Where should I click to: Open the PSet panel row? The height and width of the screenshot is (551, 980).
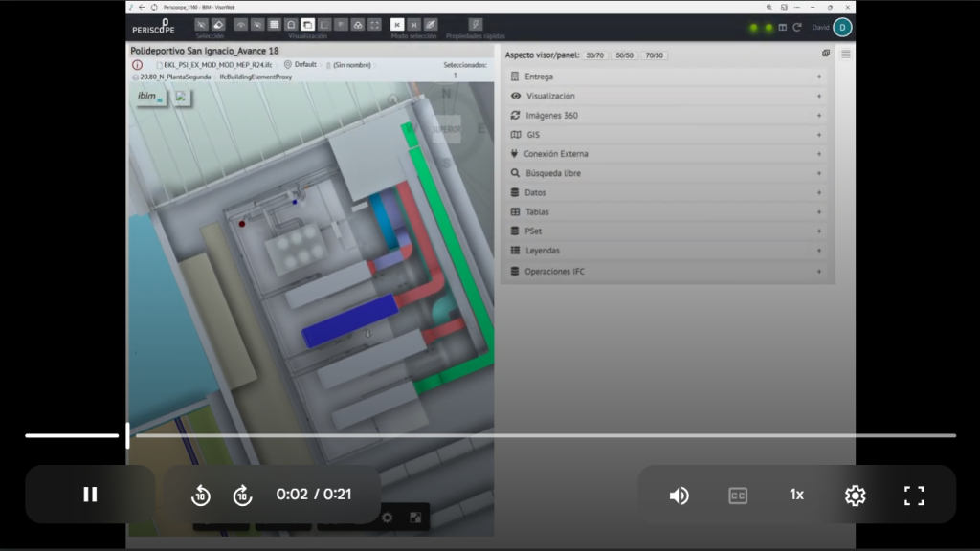[667, 231]
